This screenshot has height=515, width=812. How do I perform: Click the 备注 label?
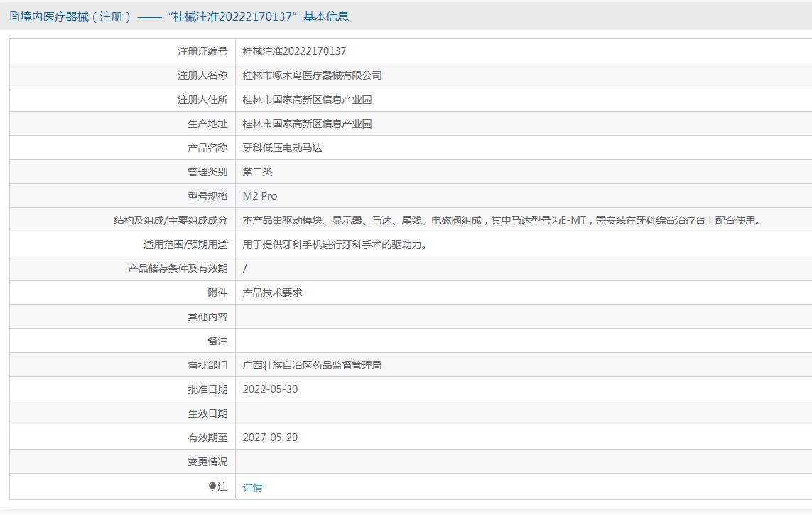[x=217, y=341]
